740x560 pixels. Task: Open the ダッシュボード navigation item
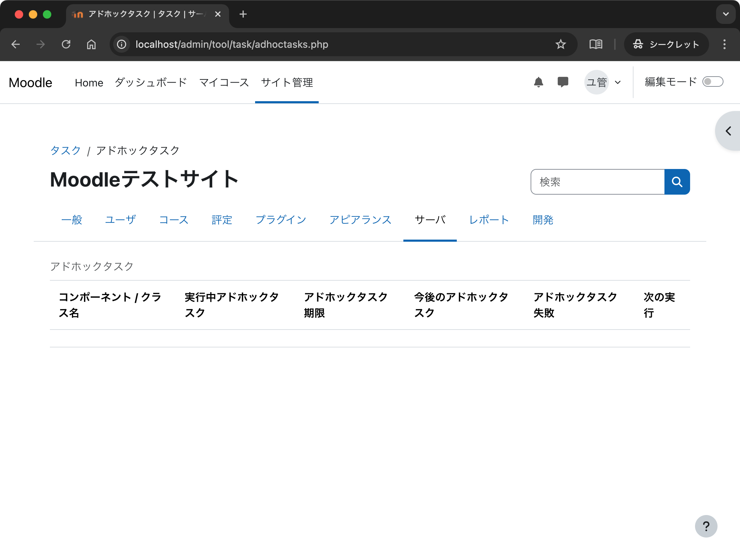[x=151, y=83]
